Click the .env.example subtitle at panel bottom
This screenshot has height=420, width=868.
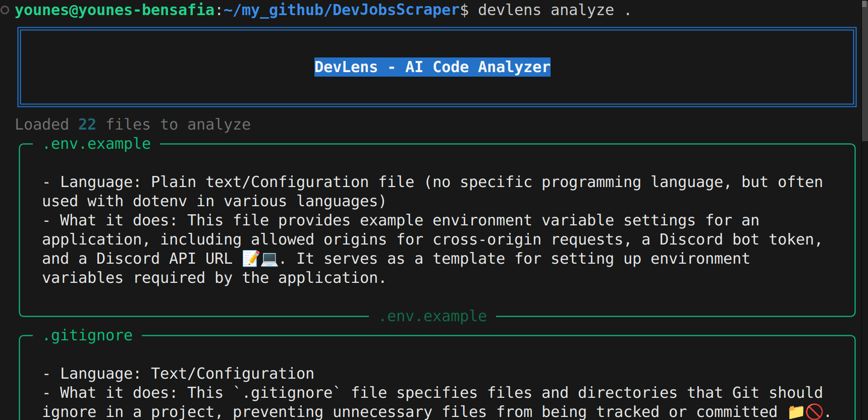[432, 316]
